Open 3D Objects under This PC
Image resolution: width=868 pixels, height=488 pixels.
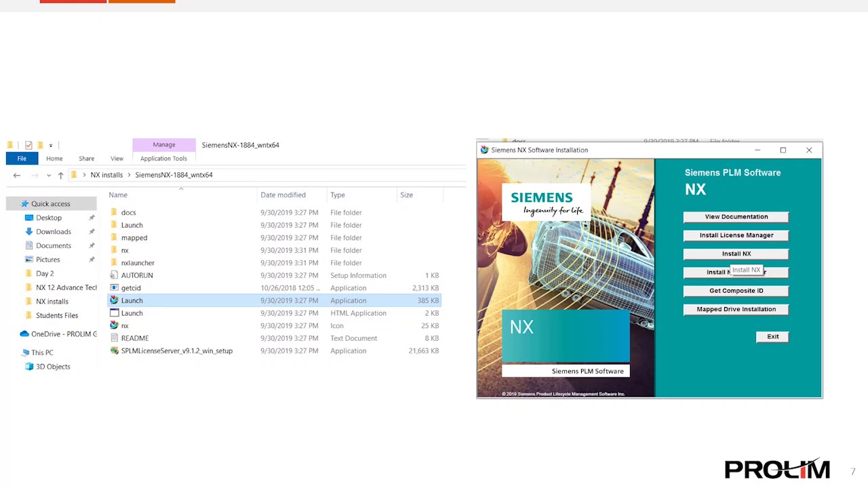(x=53, y=367)
